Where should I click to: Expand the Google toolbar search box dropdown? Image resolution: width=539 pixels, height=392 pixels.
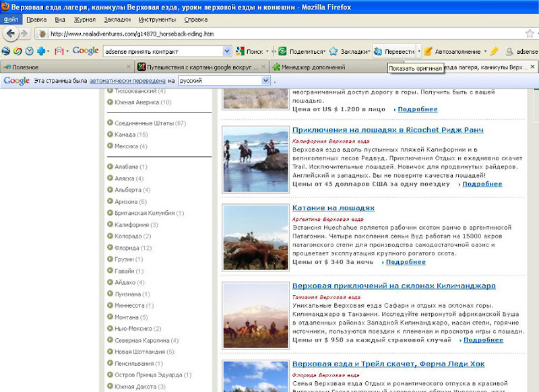[227, 52]
